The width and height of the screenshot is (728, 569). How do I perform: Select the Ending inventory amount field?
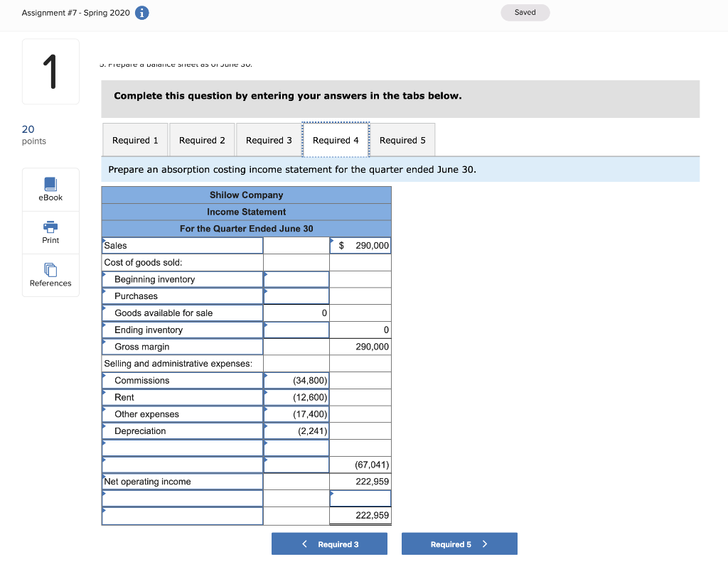[296, 330]
